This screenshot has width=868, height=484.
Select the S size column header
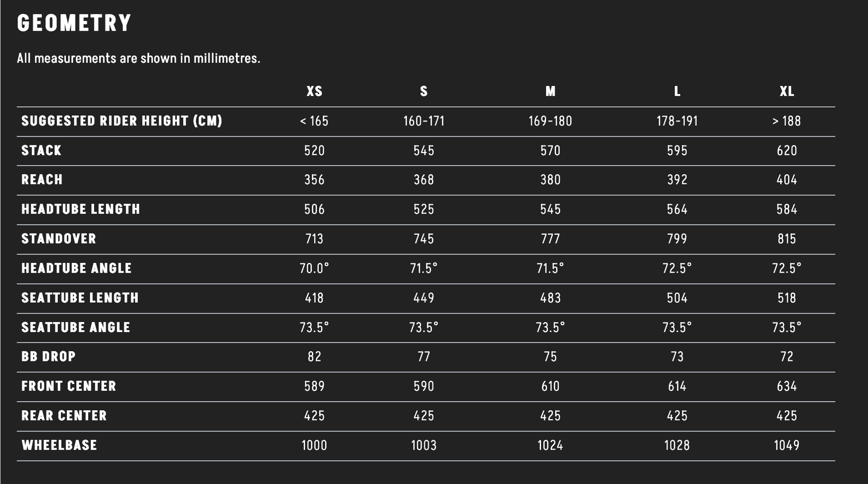[x=424, y=91]
